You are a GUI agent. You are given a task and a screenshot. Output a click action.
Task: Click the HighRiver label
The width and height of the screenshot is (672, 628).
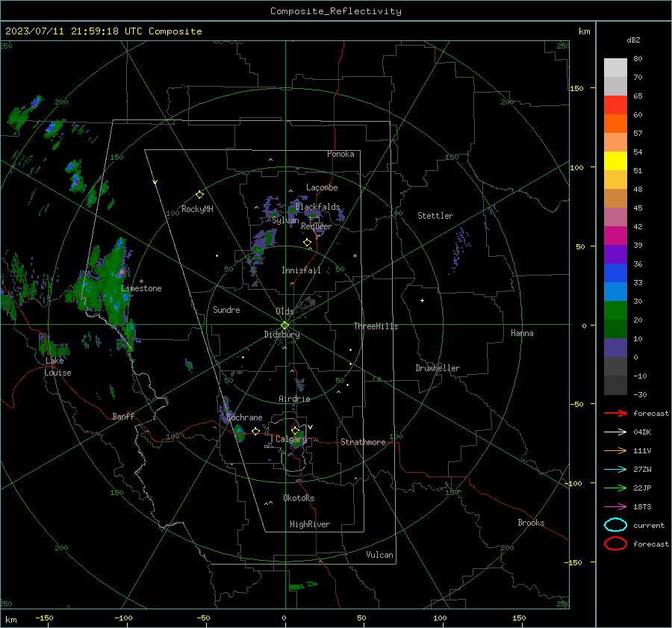point(310,524)
